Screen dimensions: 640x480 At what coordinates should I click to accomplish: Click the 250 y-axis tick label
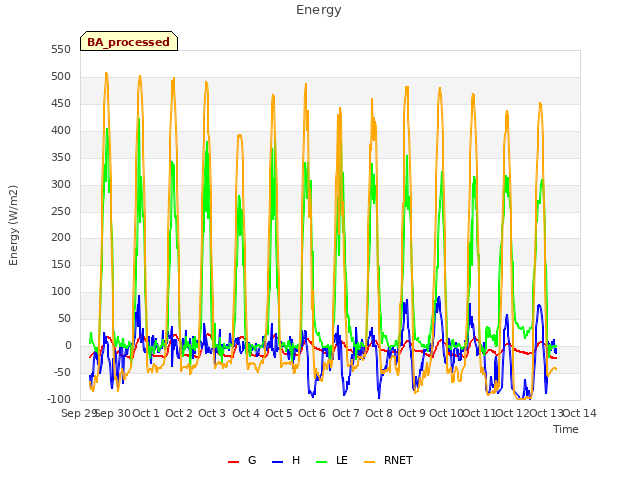click(61, 211)
